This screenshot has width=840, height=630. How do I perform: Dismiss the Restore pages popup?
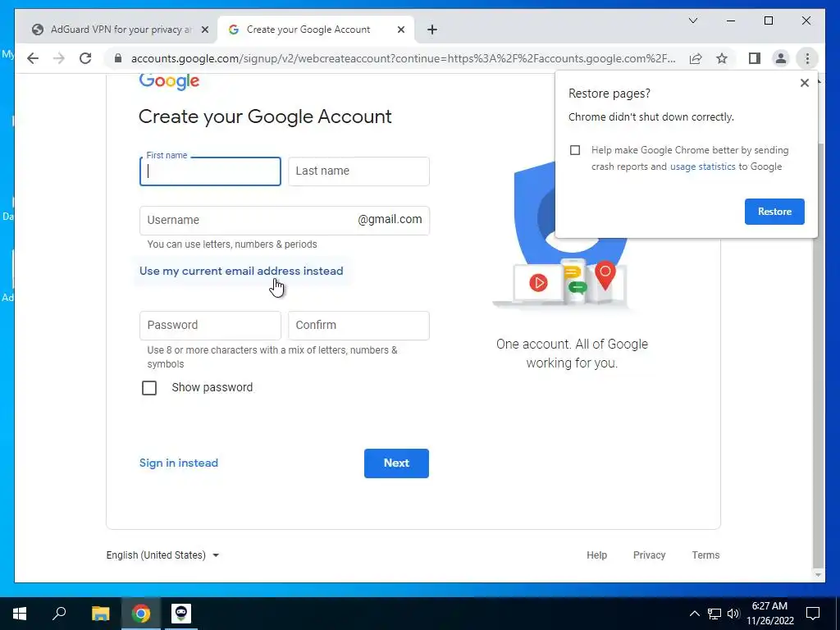point(804,83)
